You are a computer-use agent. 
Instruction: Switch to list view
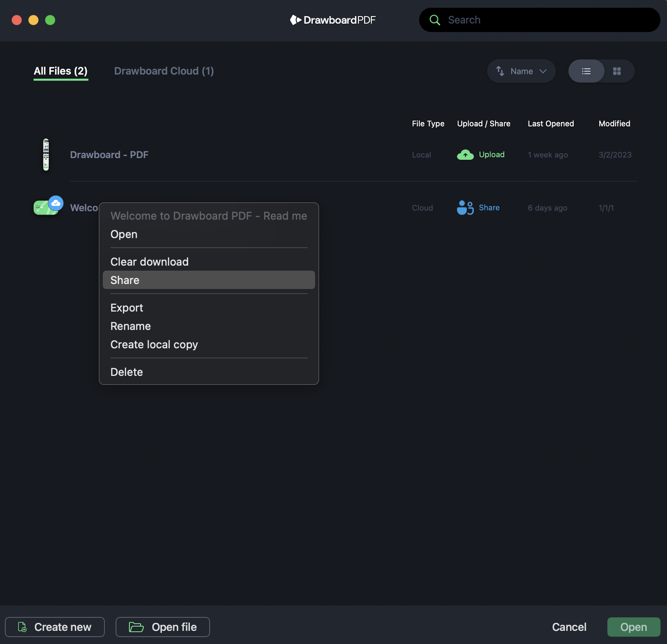pyautogui.click(x=586, y=71)
